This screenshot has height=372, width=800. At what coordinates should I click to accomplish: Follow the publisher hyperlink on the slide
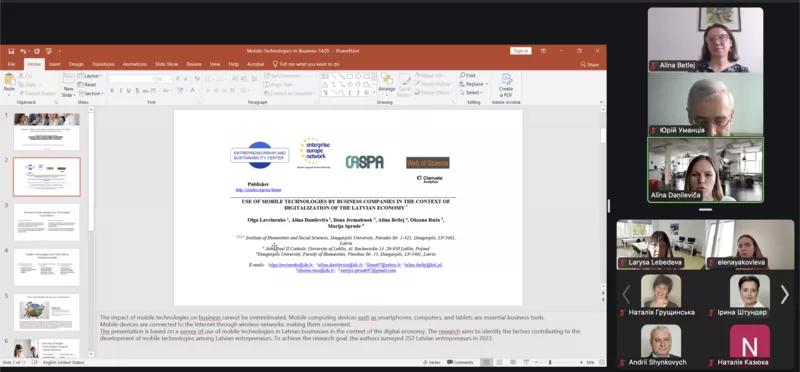(x=258, y=190)
